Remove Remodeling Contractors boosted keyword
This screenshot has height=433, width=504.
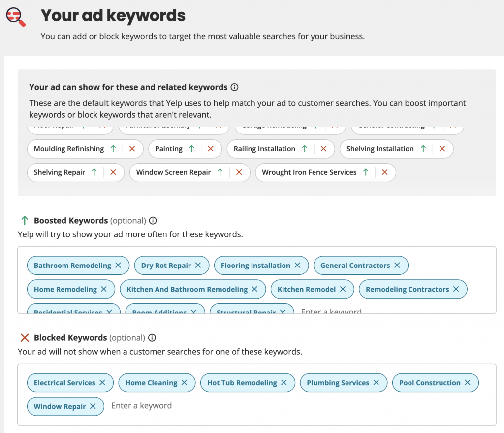[x=456, y=289]
